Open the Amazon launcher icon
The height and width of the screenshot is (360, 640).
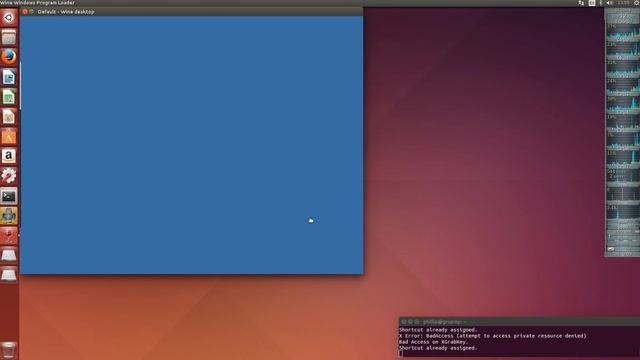tap(9, 156)
